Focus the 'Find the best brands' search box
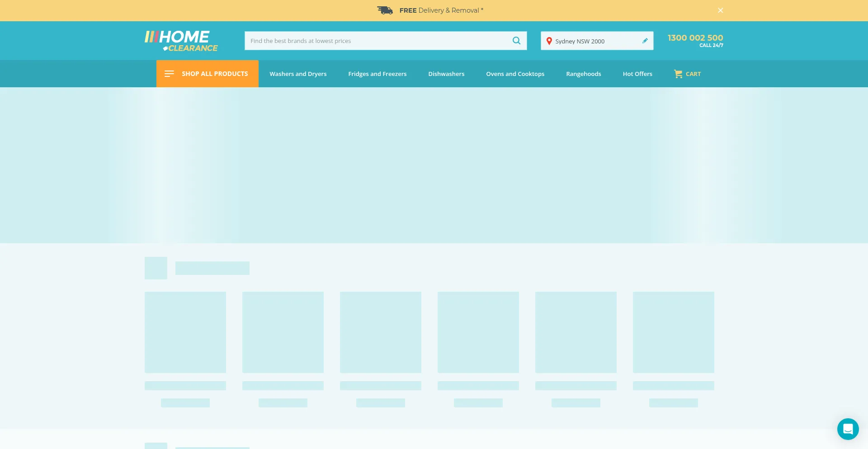 377,41
